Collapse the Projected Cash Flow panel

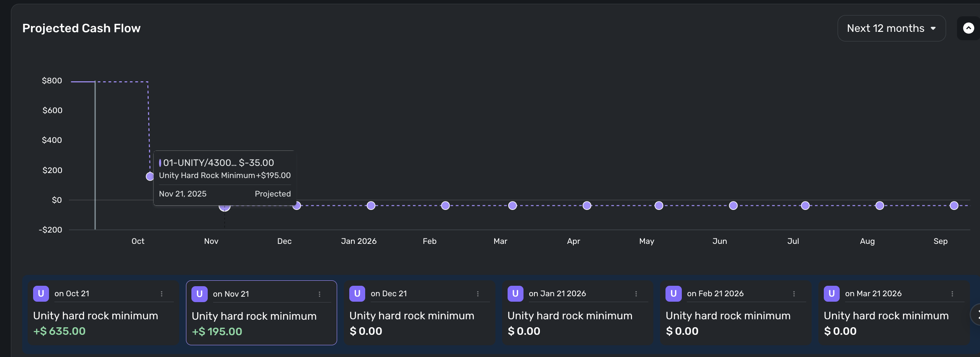[968, 28]
